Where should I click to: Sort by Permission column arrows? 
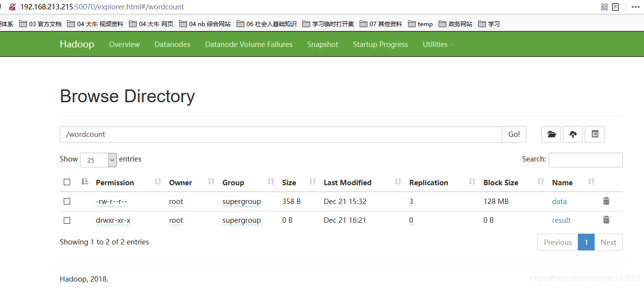point(158,182)
